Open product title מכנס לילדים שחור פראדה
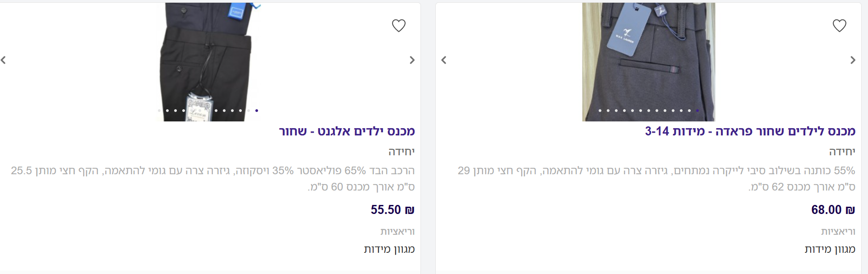 (750, 131)
